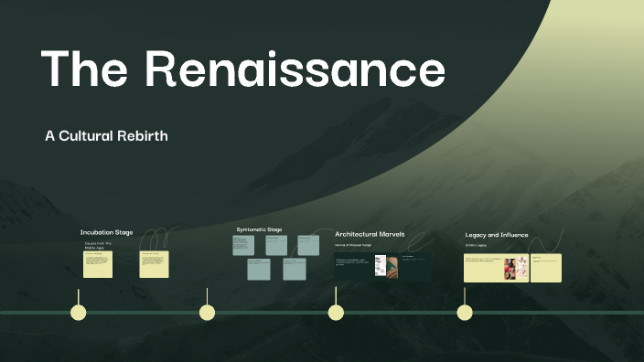Open the 'Architectural Marvels' topic heading
Screen dimensions: 644x362
pos(370,234)
